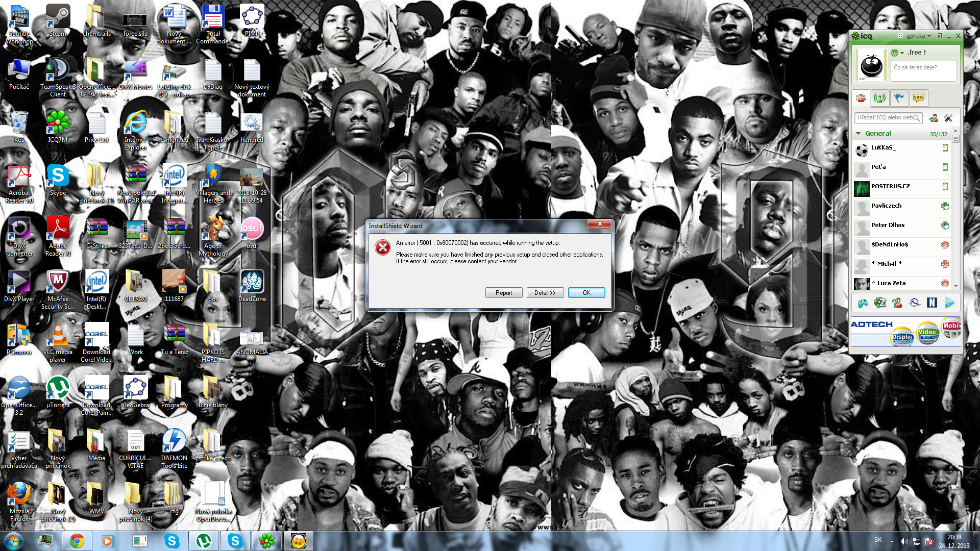980x551 pixels.
Task: Open the ponuka menu dropdown in ICQ
Action: coord(918,36)
